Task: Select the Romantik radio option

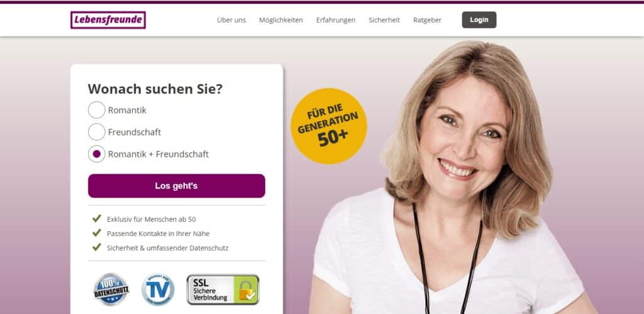Action: coord(96,110)
